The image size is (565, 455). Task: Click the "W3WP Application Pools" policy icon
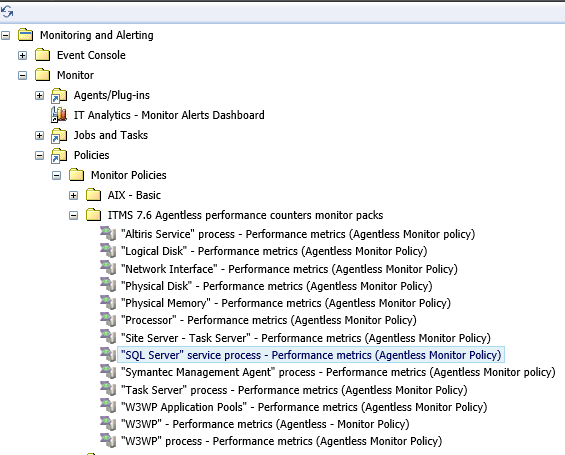[108, 406]
